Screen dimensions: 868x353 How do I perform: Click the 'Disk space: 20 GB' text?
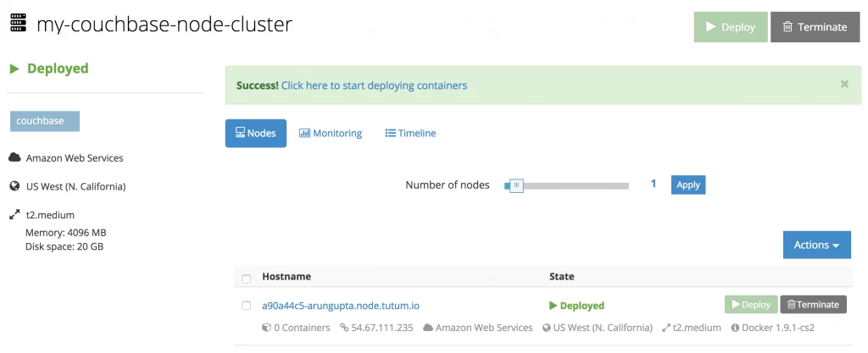click(64, 246)
